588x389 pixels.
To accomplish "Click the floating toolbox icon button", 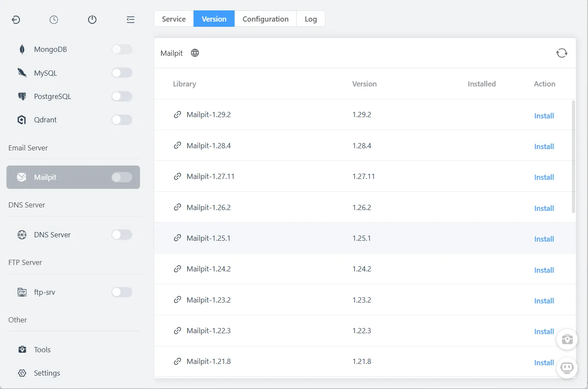I will [x=567, y=339].
